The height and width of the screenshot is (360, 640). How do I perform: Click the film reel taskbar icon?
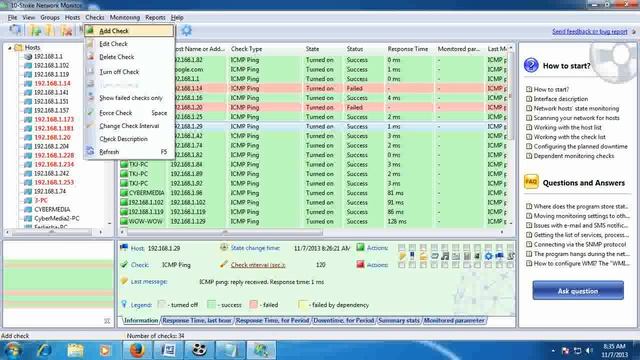coord(199,350)
